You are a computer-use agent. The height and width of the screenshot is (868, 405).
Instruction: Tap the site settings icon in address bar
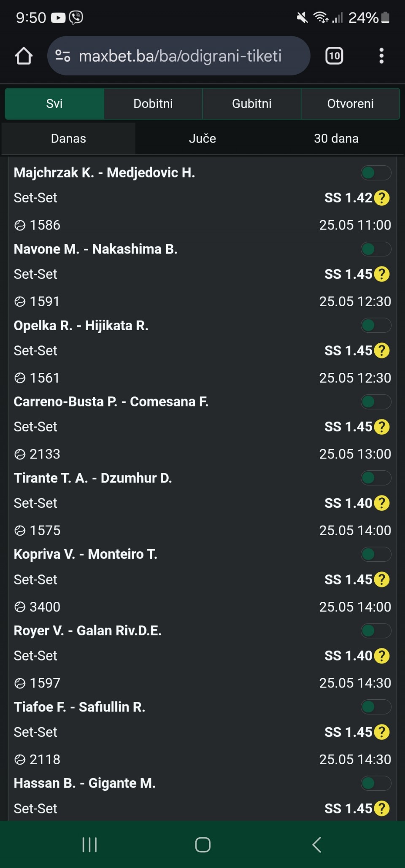pyautogui.click(x=63, y=56)
